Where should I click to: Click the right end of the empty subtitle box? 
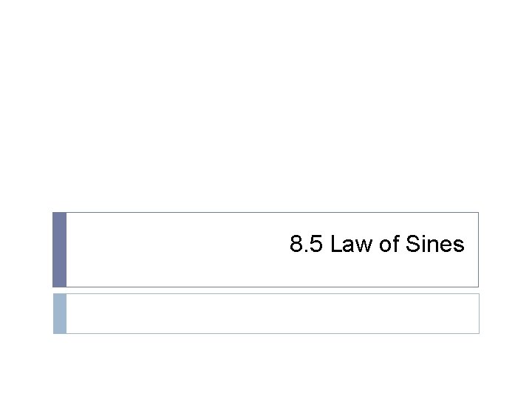[471, 313]
